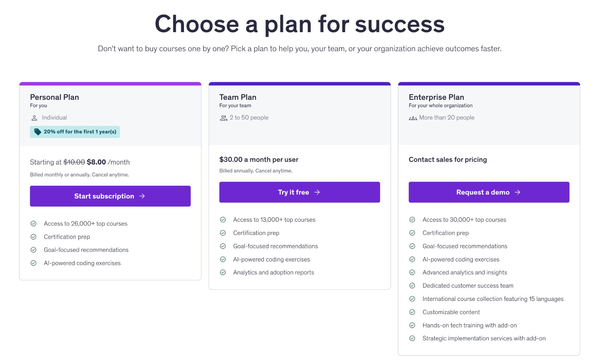This screenshot has height=364, width=599.
Task: Click the Enterprise Plan title
Action: [436, 97]
